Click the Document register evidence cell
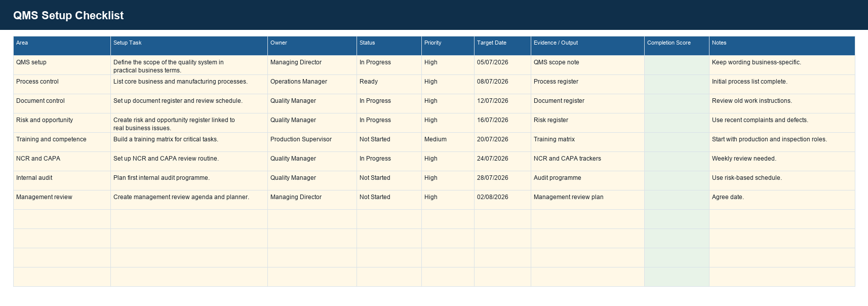The width and height of the screenshot is (868, 306). tap(587, 103)
